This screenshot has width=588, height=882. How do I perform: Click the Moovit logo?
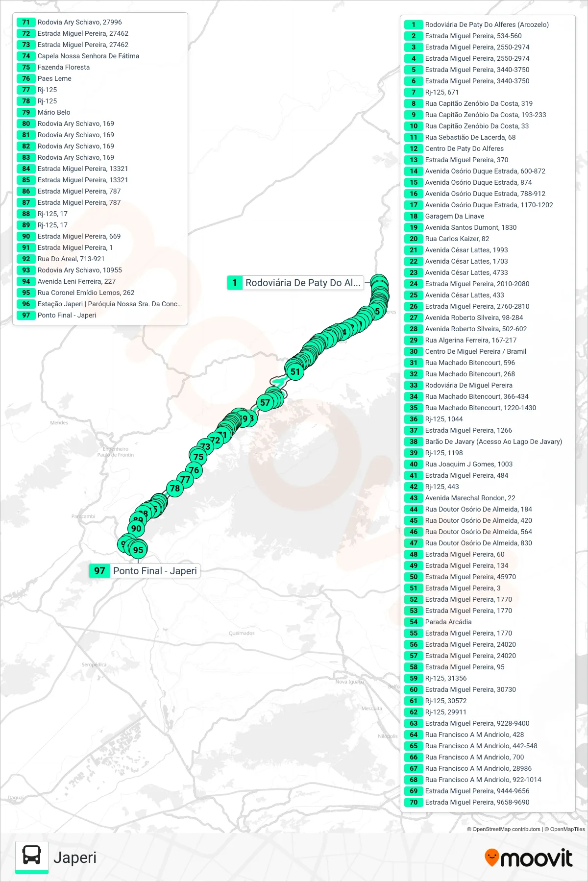[528, 858]
